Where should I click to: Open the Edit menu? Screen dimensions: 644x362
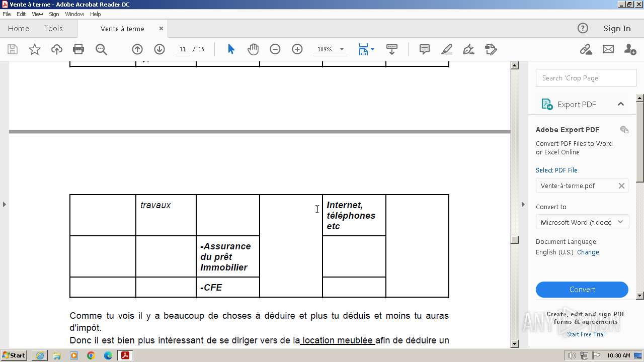21,14
